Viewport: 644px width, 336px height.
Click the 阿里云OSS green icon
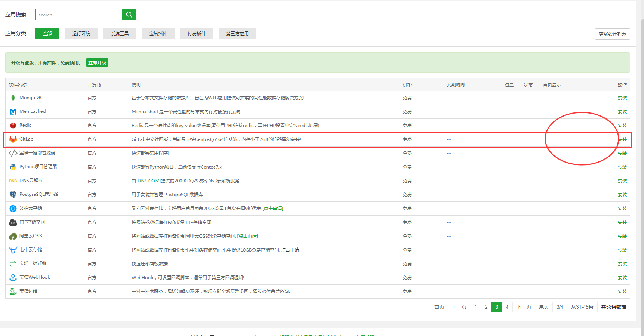[x=13, y=236]
